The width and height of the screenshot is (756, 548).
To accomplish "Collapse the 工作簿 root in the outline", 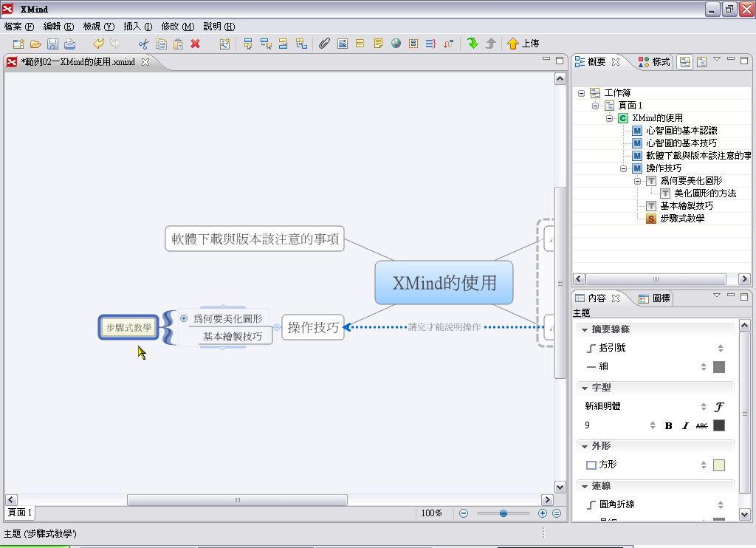I will tap(582, 93).
